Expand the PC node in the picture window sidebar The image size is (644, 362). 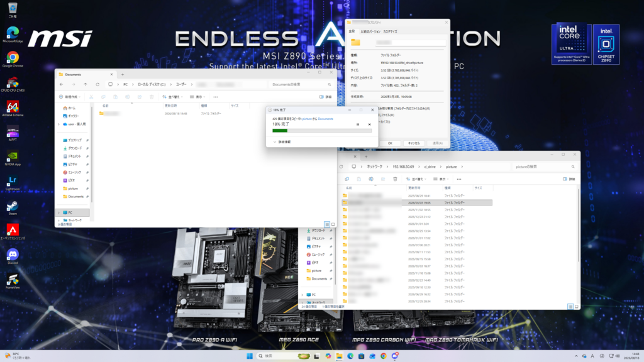(303, 295)
